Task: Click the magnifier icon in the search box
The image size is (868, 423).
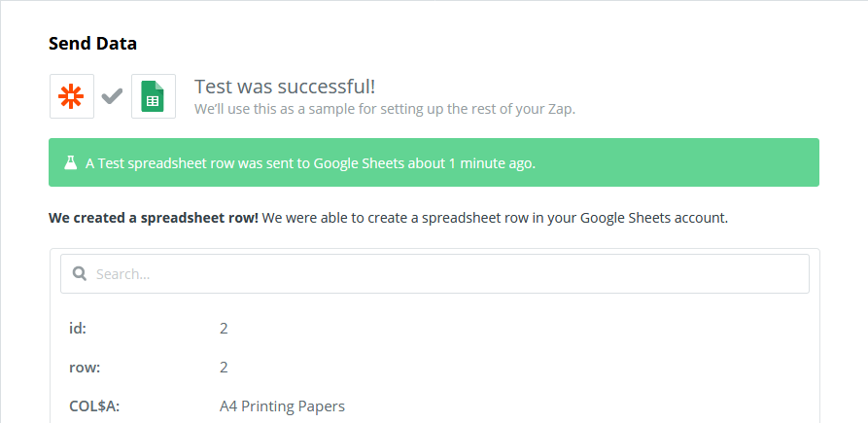Action: pyautogui.click(x=80, y=273)
